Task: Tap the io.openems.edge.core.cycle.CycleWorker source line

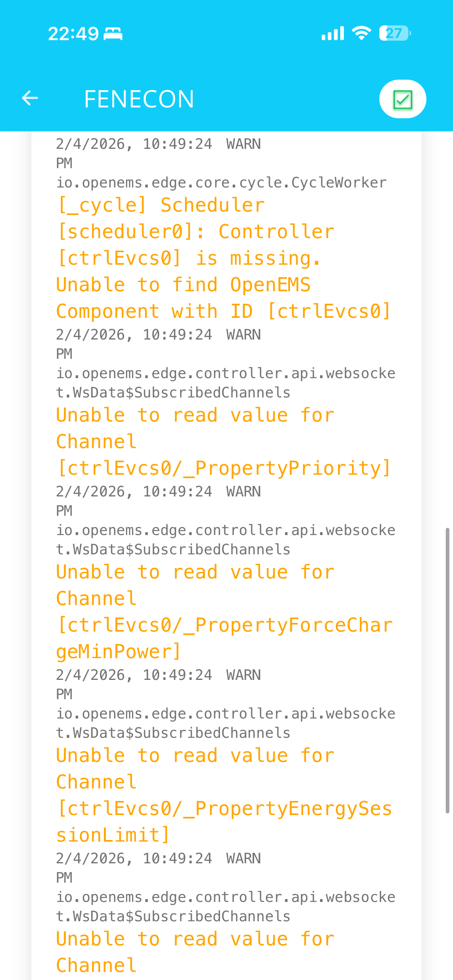Action: 221,183
